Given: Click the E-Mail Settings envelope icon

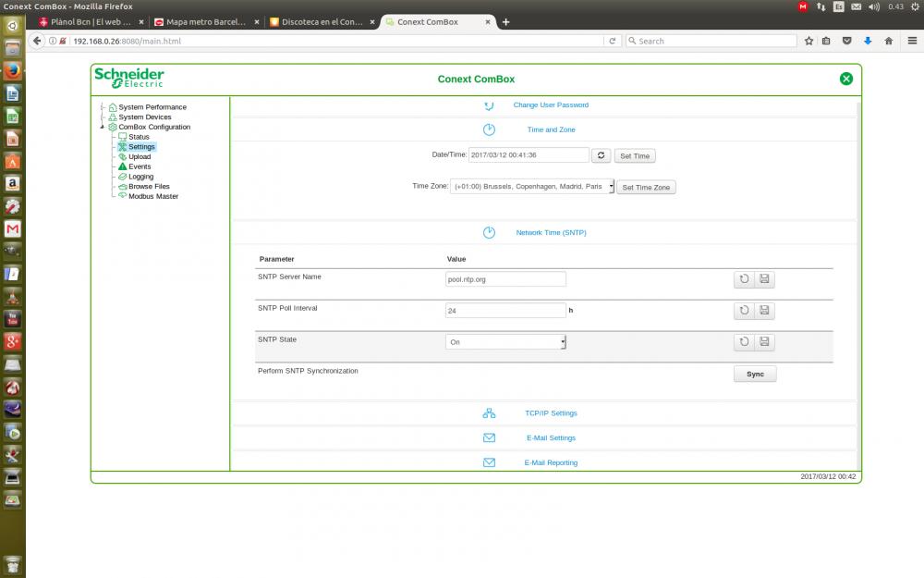Looking at the screenshot, I should 489,438.
